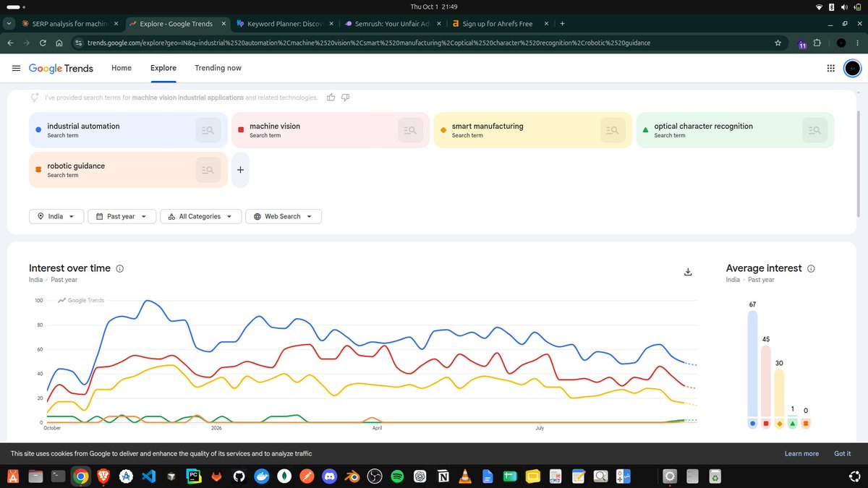Image resolution: width=868 pixels, height=488 pixels.
Task: Click the yellow smart manufacturing legend diamond
Action: tap(779, 423)
